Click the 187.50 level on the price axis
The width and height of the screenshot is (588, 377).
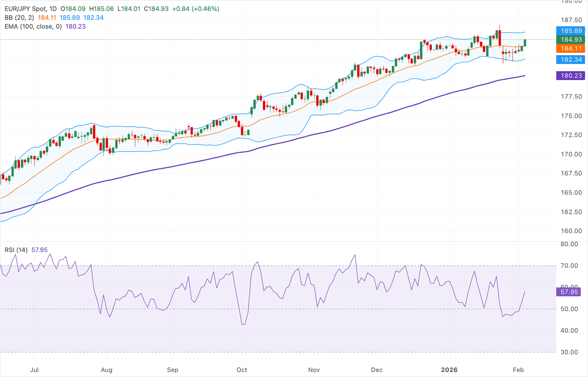572,20
